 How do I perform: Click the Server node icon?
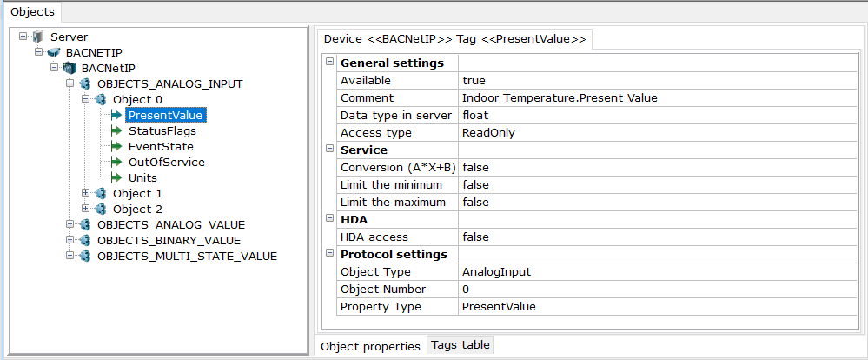(37, 37)
